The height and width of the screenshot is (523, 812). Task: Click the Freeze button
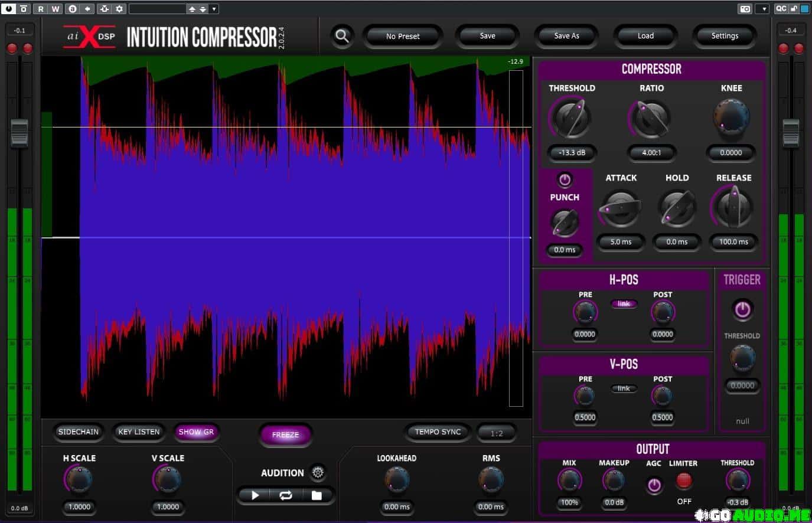pyautogui.click(x=285, y=435)
